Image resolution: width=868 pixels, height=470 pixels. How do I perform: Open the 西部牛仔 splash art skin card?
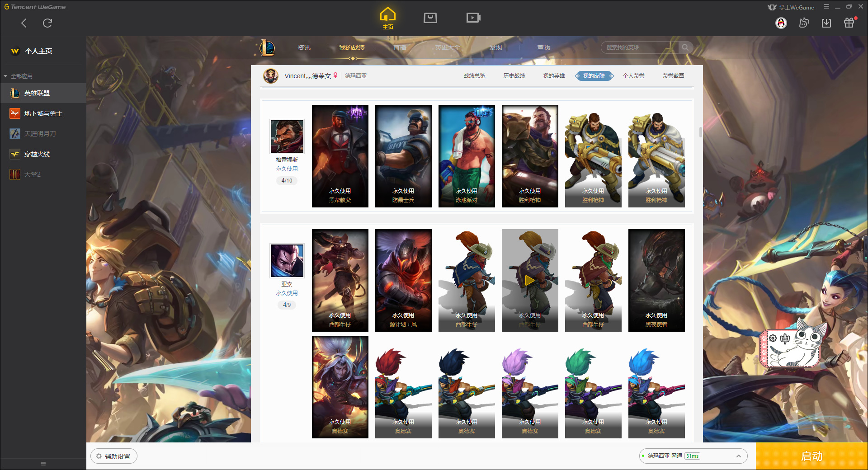tap(340, 281)
